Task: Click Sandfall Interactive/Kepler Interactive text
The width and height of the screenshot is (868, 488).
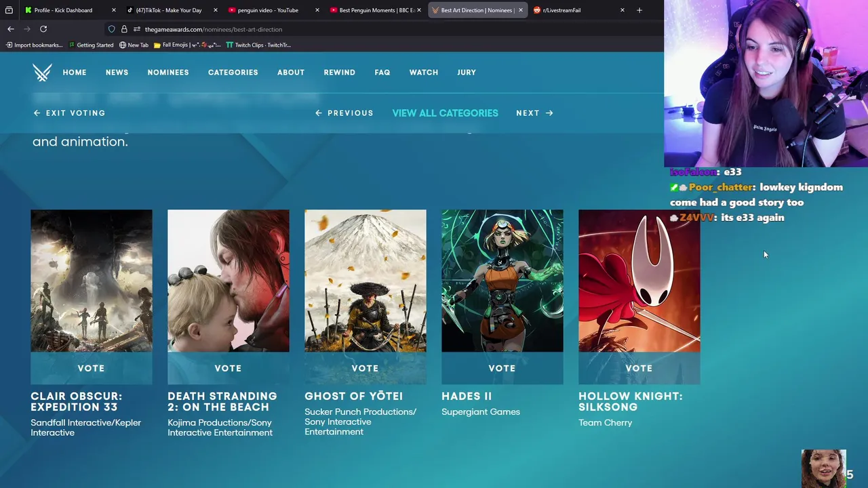Action: [85, 427]
